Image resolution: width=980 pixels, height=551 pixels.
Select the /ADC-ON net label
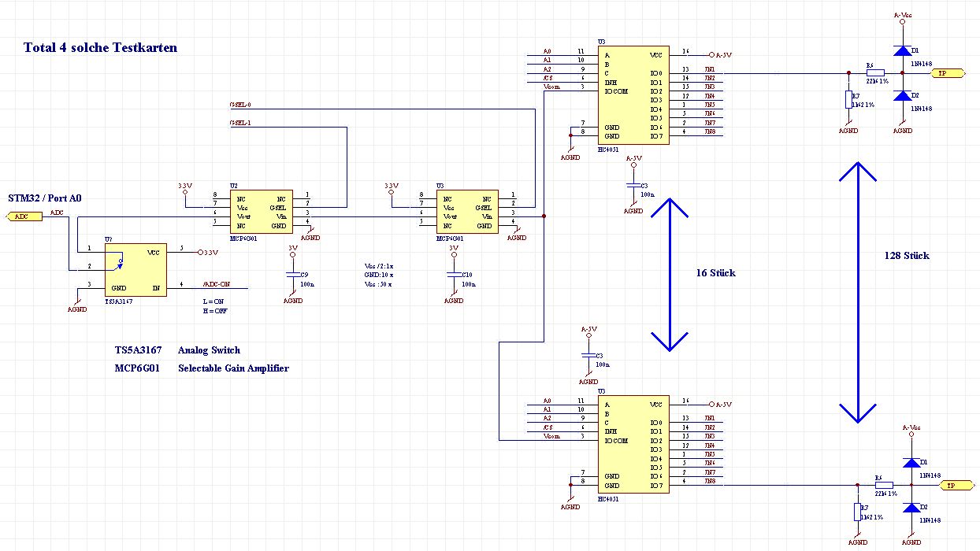pyautogui.click(x=217, y=284)
